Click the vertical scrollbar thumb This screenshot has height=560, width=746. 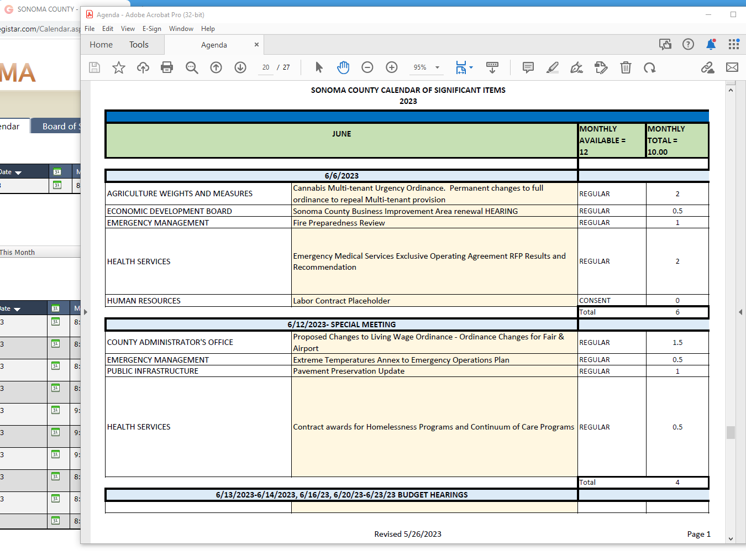click(x=731, y=432)
